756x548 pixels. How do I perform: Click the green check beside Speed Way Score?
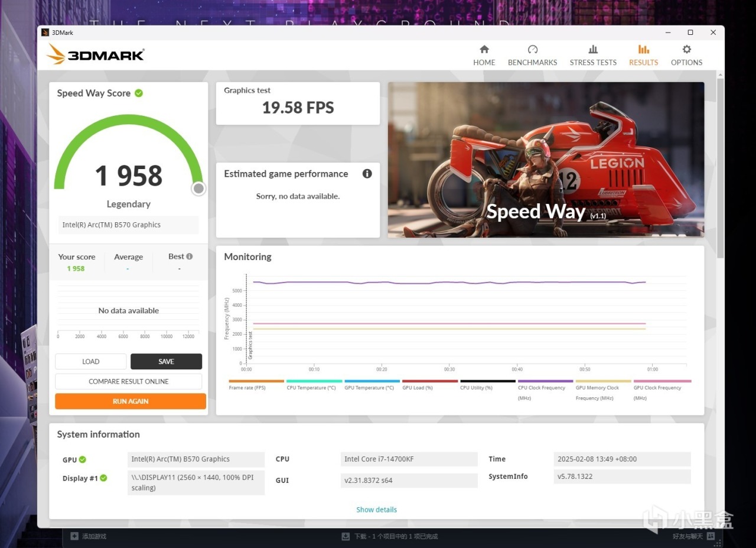click(x=139, y=93)
